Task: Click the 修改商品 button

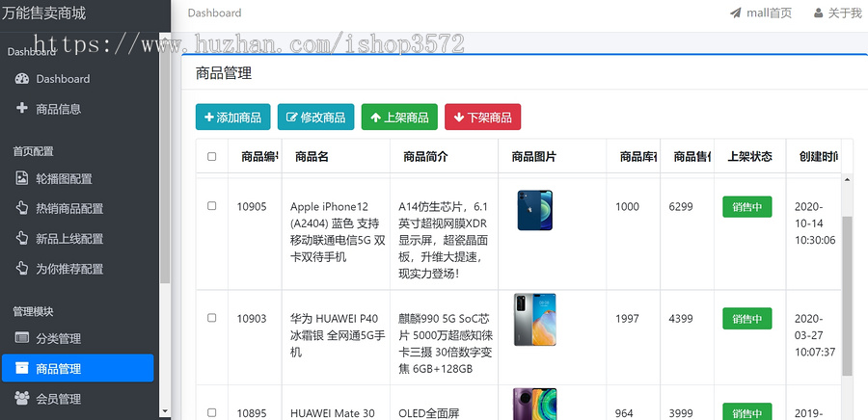Action: 316,118
